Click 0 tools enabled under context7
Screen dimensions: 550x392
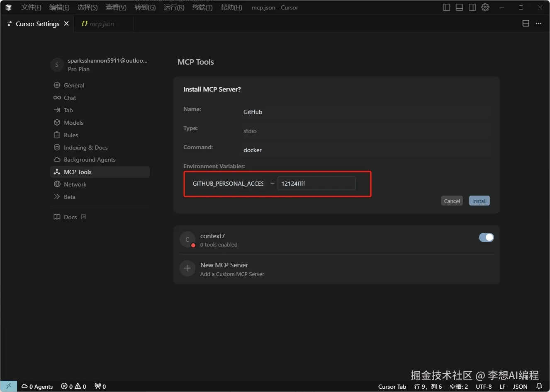[x=219, y=245]
